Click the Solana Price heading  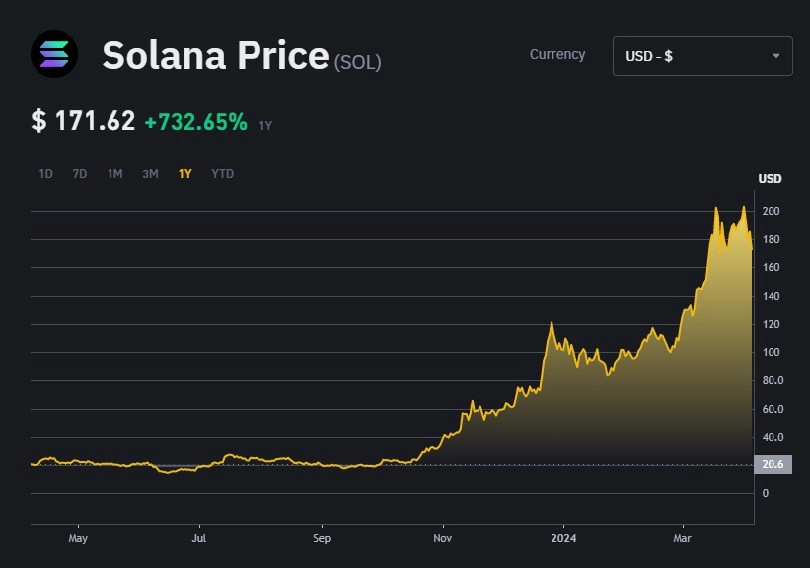215,55
